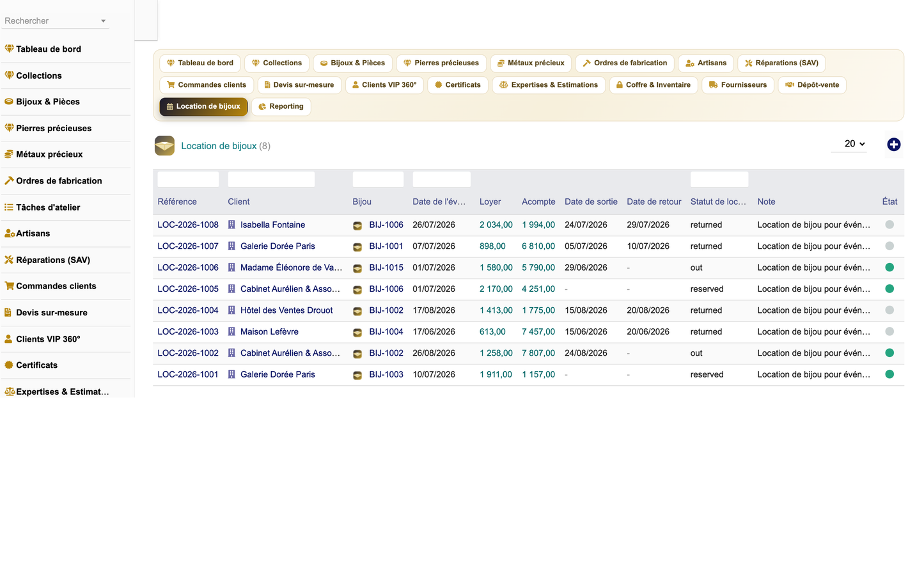Click the green status dot for LOC-2026-1002
The image size is (924, 572).
(x=889, y=353)
